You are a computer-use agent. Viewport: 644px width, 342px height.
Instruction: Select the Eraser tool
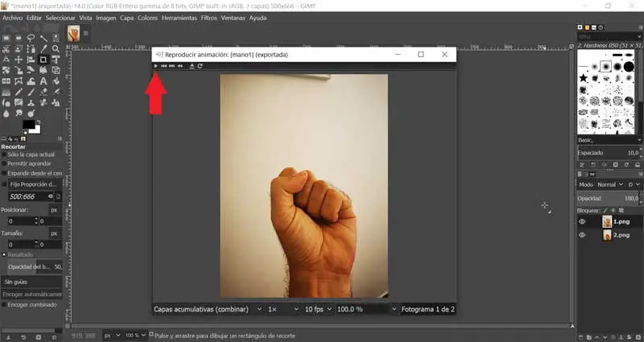pyautogui.click(x=43, y=92)
